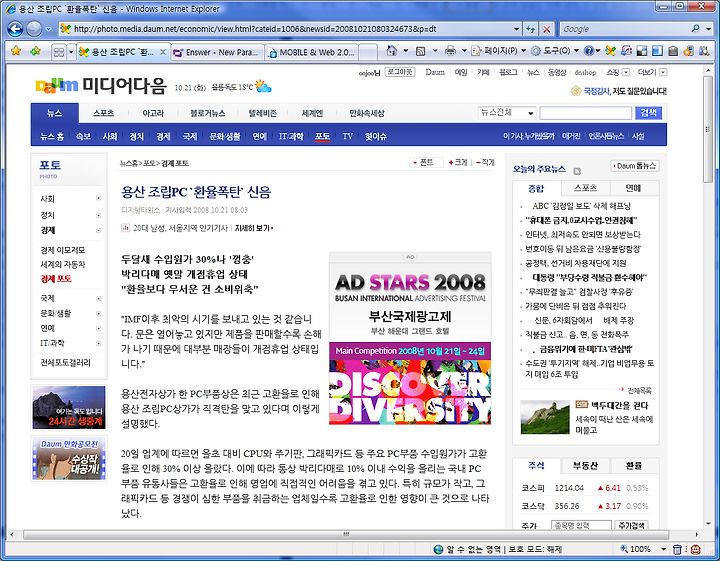Switch to the 환율 tab
This screenshot has width=720, height=561.
[x=633, y=466]
